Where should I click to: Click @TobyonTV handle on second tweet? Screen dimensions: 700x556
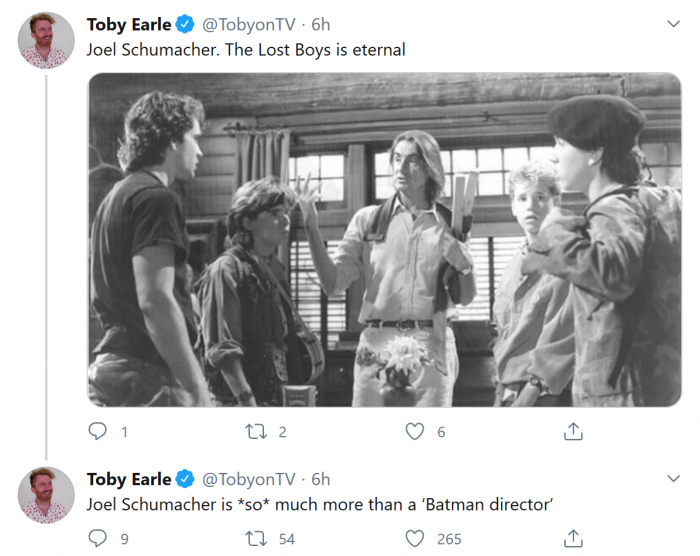250,479
